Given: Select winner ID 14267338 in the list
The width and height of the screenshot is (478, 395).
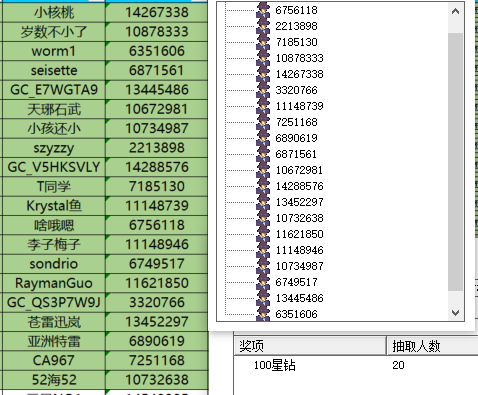Looking at the screenshot, I should tap(299, 74).
